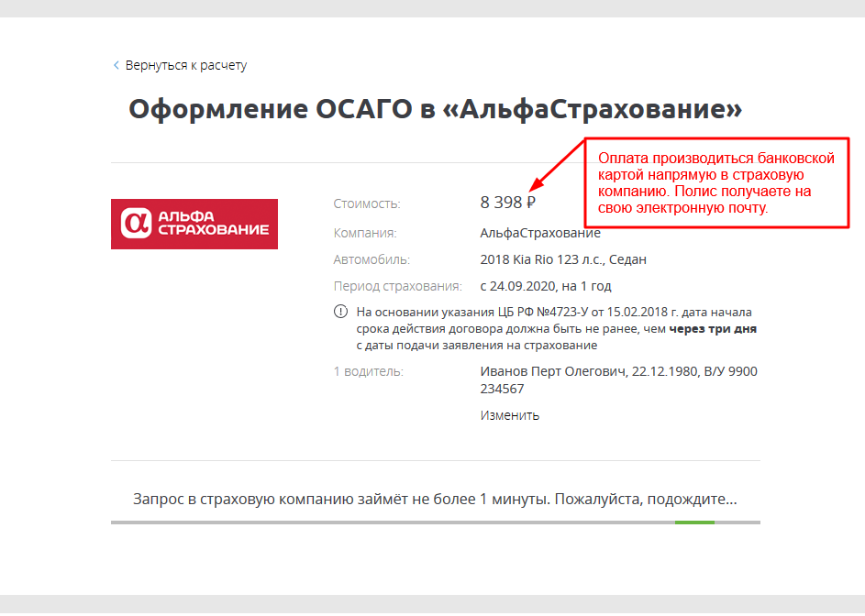This screenshot has height=616, width=865.
Task: Click the notice beginning 'На основании указания ЦБ РФ'
Action: click(557, 329)
